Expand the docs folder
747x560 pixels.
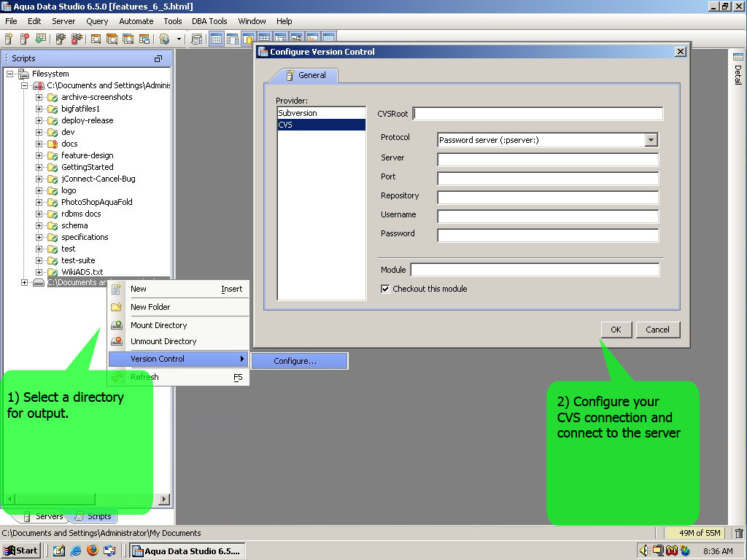[39, 144]
